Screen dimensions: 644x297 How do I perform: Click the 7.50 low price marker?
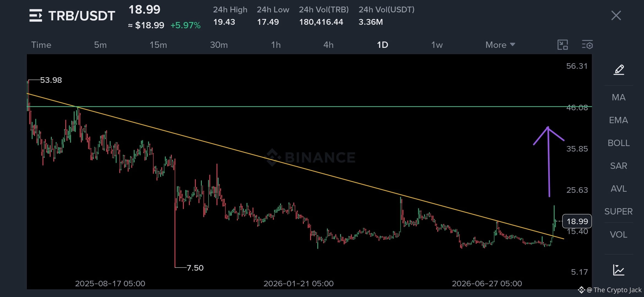pyautogui.click(x=195, y=268)
